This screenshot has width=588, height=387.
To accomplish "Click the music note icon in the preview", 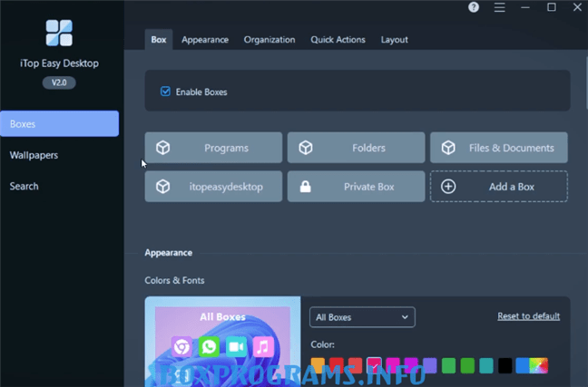I will (x=263, y=346).
